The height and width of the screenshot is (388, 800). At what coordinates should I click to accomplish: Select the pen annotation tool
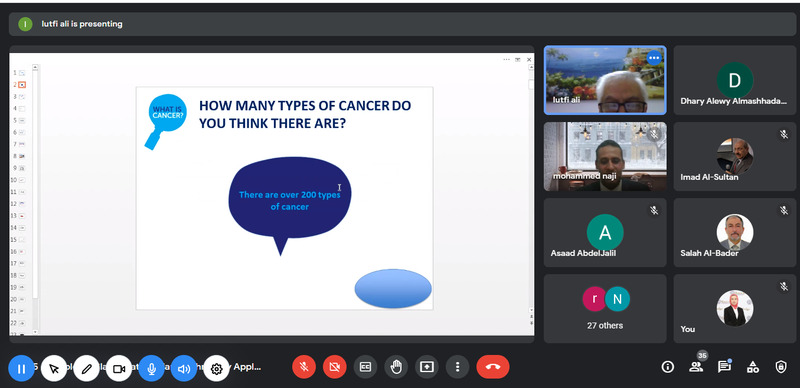86,369
